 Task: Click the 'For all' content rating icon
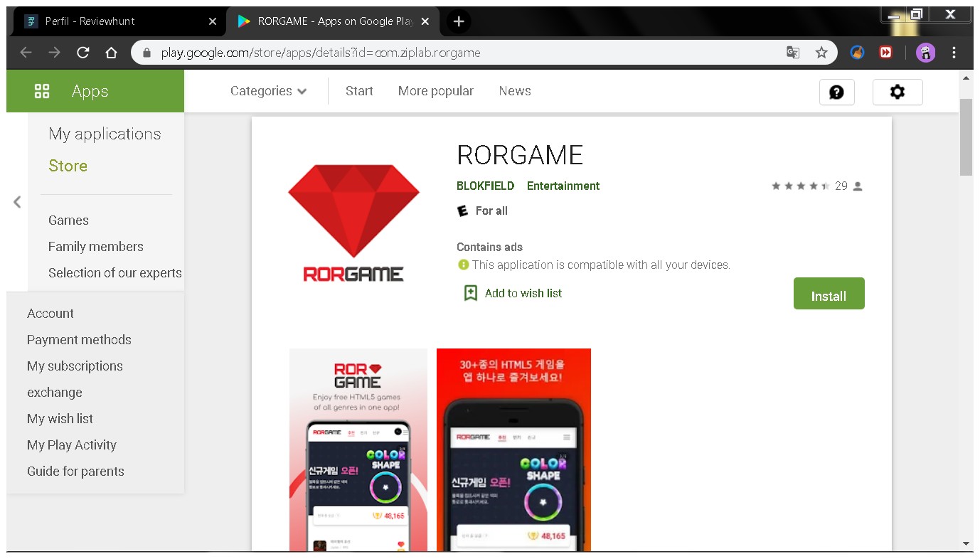(464, 211)
